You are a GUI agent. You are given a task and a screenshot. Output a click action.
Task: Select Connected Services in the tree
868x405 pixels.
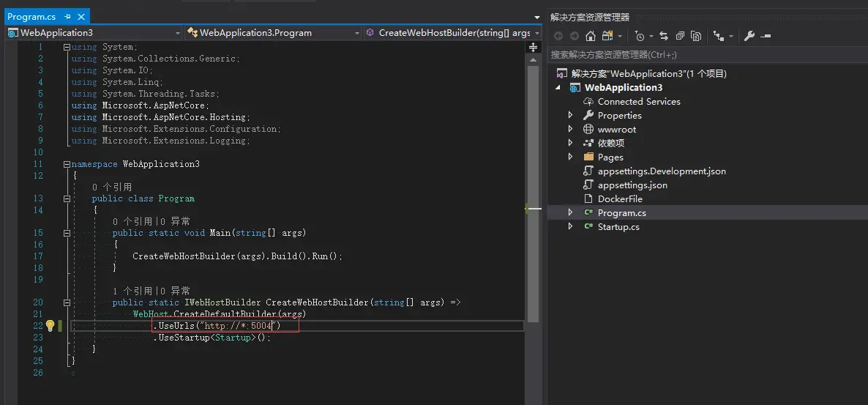pos(639,101)
